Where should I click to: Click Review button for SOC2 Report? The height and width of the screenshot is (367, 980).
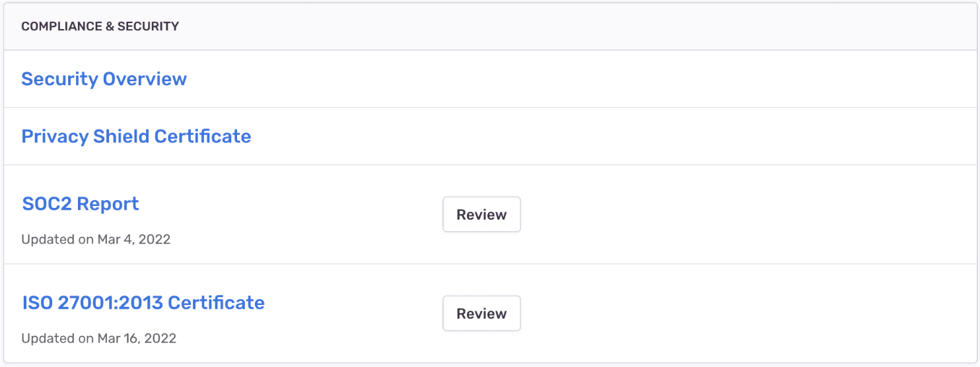coord(481,215)
